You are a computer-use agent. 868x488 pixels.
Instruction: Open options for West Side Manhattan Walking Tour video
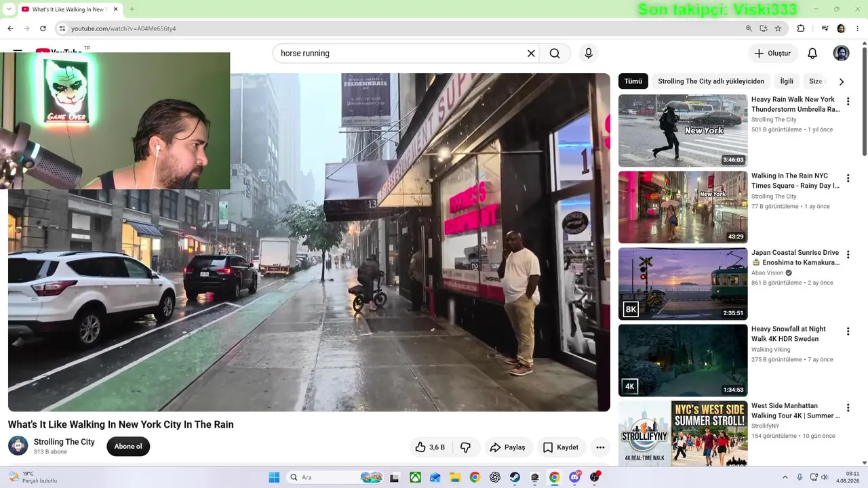(848, 408)
